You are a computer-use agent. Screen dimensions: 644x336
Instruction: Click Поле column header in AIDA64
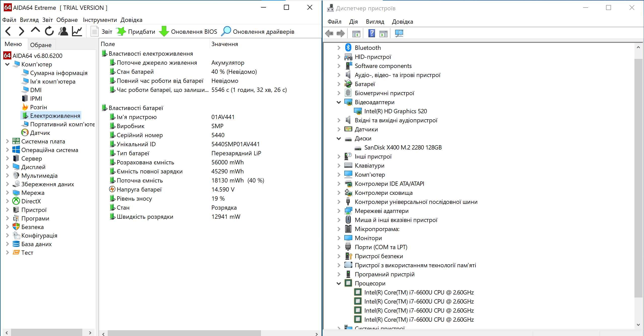[154, 44]
